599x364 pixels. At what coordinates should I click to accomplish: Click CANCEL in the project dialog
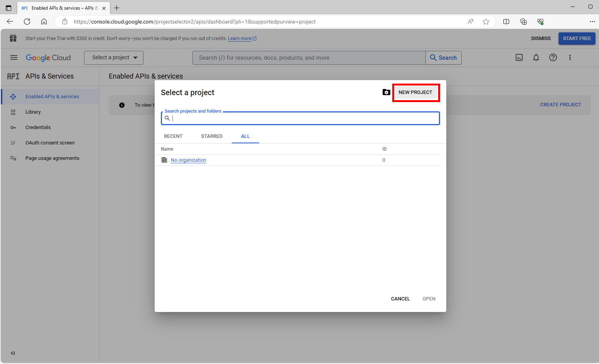pyautogui.click(x=400, y=299)
